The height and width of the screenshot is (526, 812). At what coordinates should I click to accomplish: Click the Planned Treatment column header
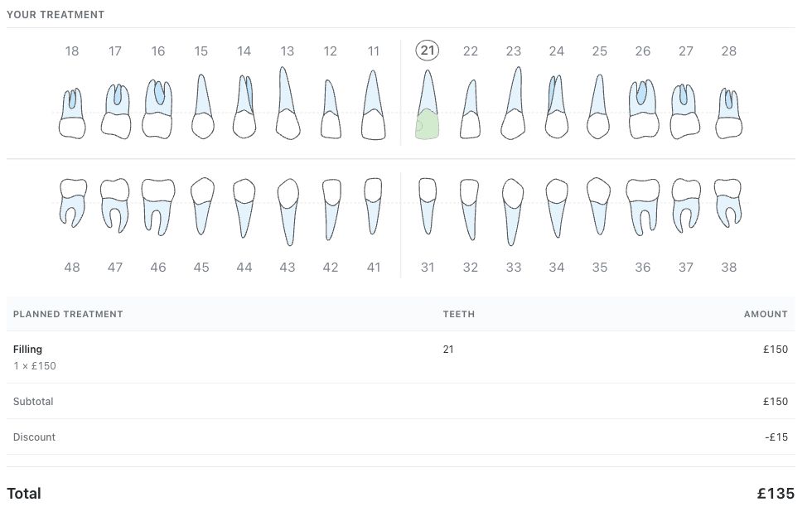(x=68, y=314)
